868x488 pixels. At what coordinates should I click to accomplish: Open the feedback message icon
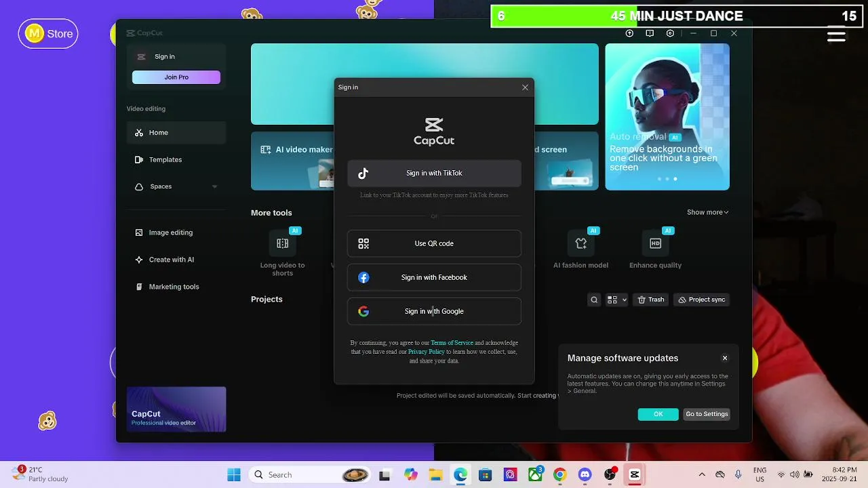(650, 33)
